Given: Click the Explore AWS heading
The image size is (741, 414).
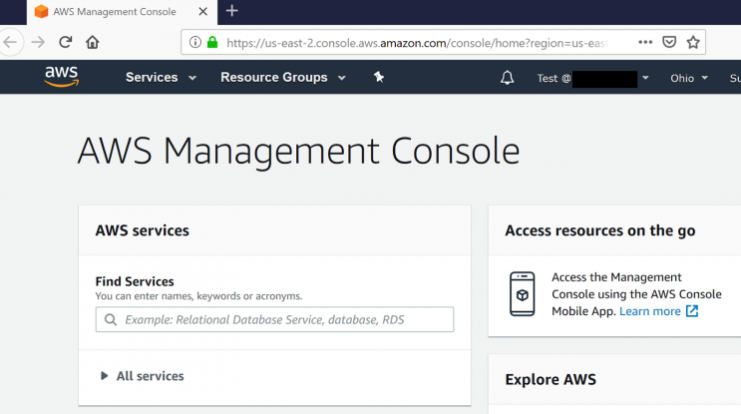Looking at the screenshot, I should point(551,380).
